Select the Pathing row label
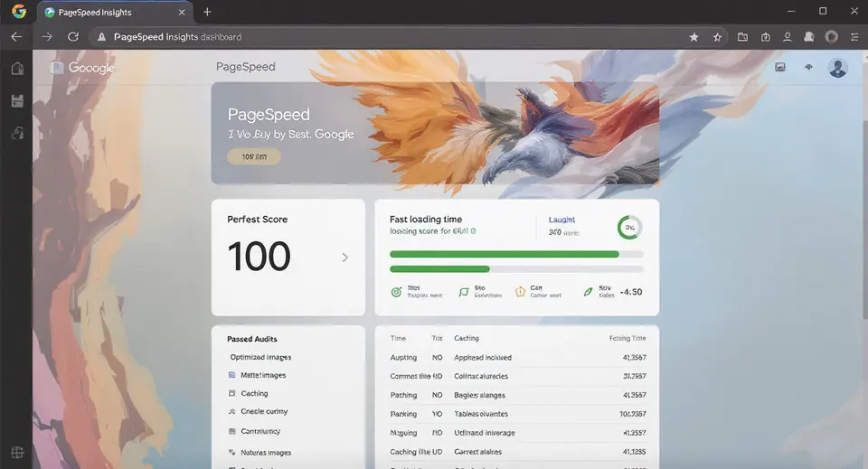Screen dimensions: 868x469 pos(403,395)
